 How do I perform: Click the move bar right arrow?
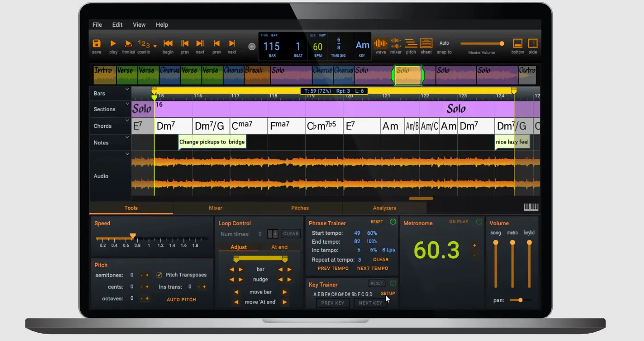pyautogui.click(x=285, y=292)
